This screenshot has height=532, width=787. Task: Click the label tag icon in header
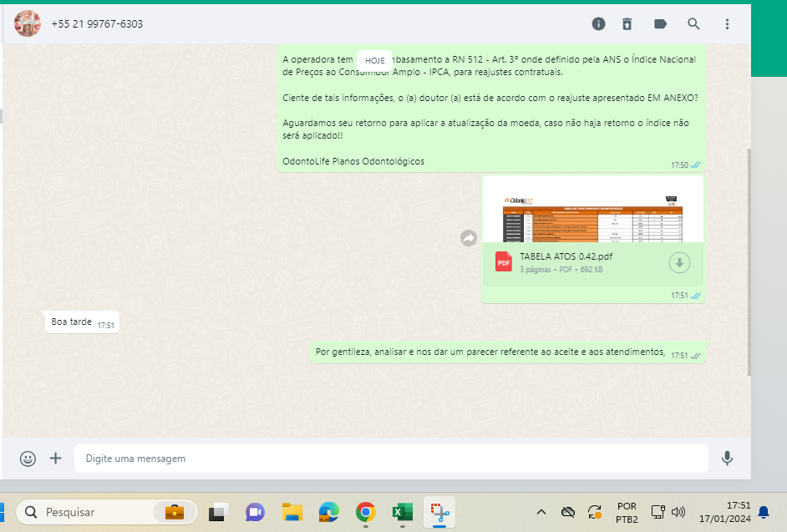(660, 23)
